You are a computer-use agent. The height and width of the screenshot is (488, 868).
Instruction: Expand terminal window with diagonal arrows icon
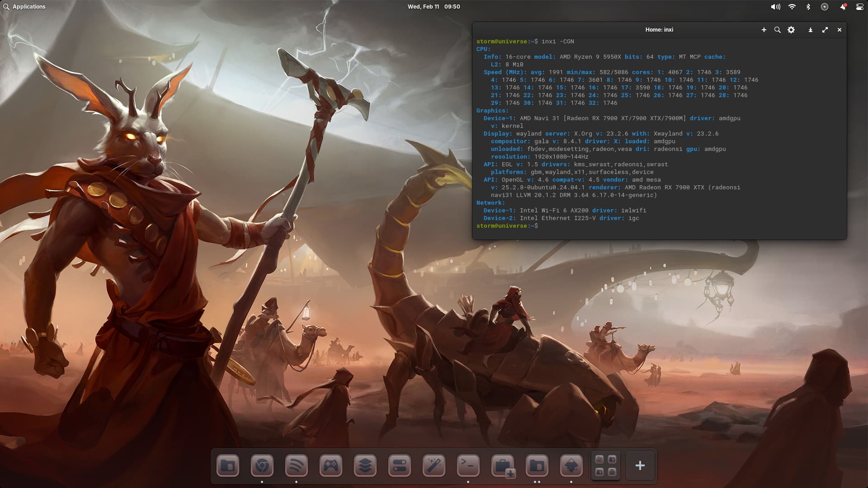(825, 30)
